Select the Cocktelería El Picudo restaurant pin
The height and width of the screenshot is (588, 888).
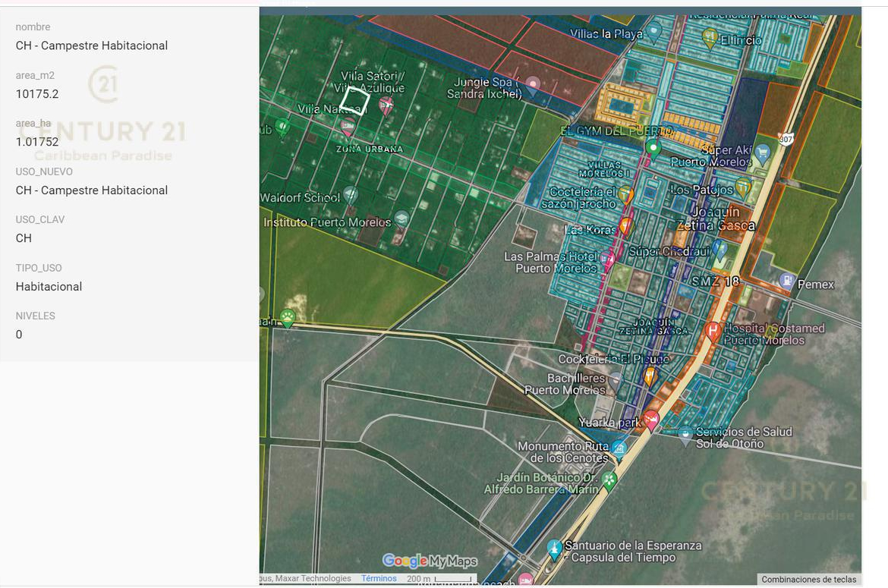pyautogui.click(x=650, y=375)
